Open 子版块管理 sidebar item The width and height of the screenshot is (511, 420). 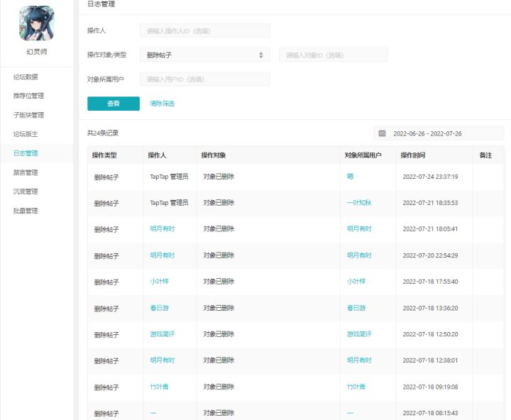click(28, 115)
